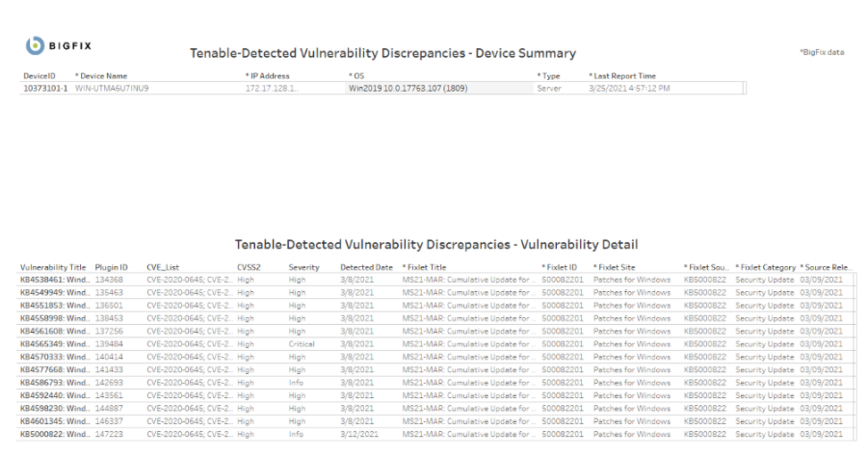The height and width of the screenshot is (457, 868).
Task: Click the Fixlet Site column header
Action: pyautogui.click(x=615, y=267)
